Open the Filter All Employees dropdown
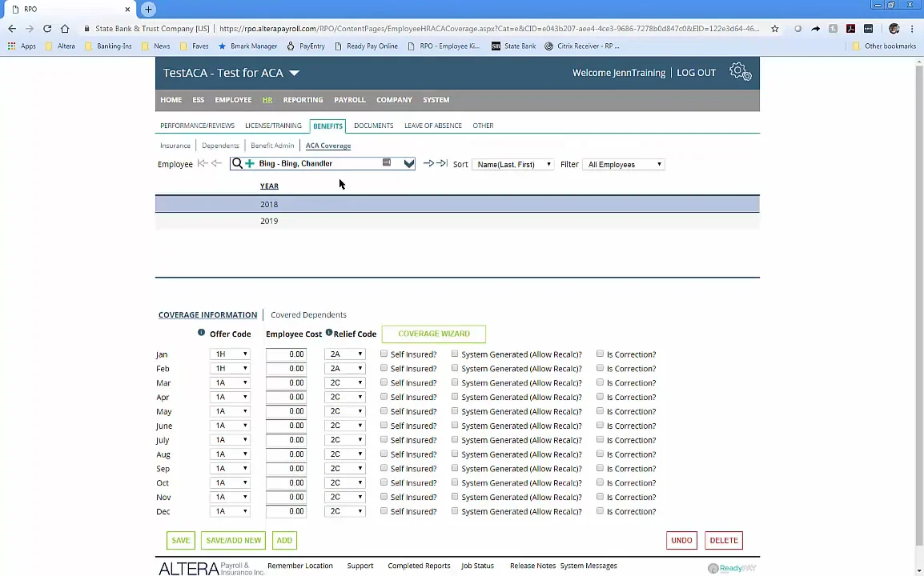Screen dimensions: 924x576 [x=625, y=165]
